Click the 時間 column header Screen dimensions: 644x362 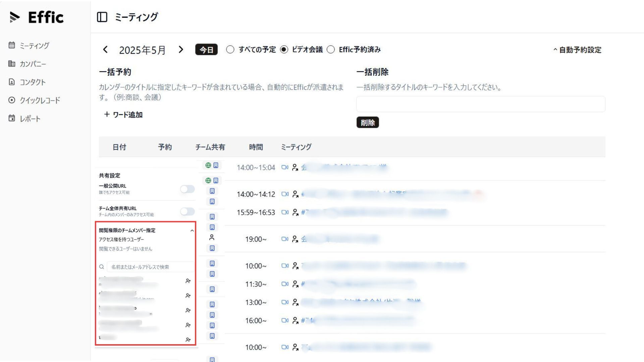point(256,147)
